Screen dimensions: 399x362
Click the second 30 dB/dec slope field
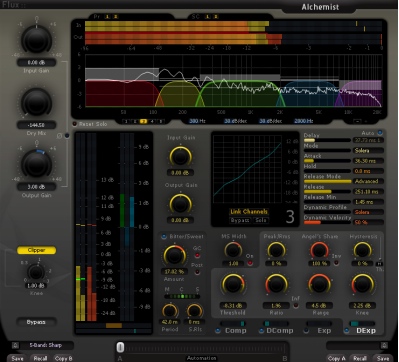270,121
